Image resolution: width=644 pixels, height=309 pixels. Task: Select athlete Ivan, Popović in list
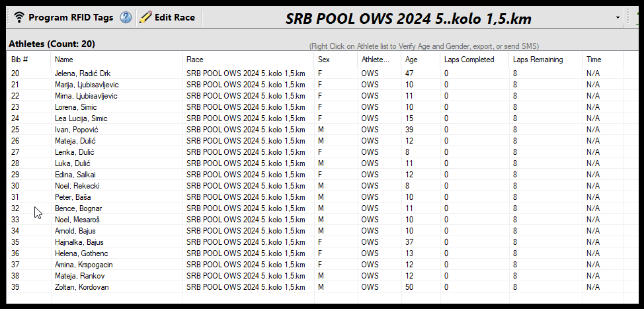[x=76, y=130]
